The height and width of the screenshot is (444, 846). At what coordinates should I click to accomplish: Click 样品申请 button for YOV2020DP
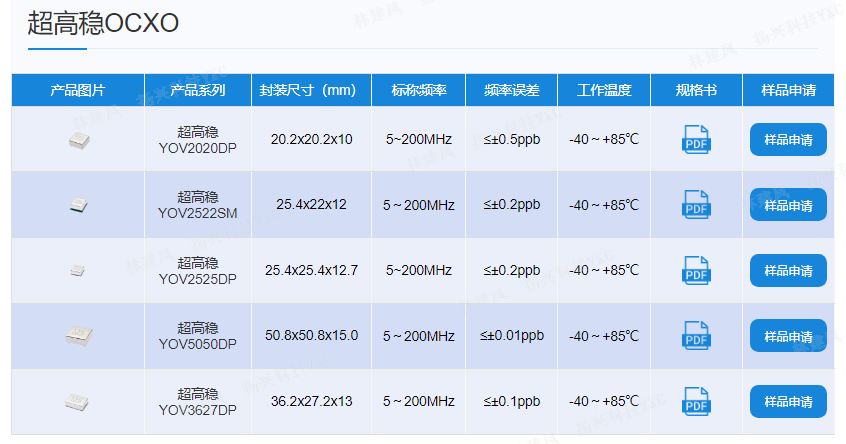[788, 139]
